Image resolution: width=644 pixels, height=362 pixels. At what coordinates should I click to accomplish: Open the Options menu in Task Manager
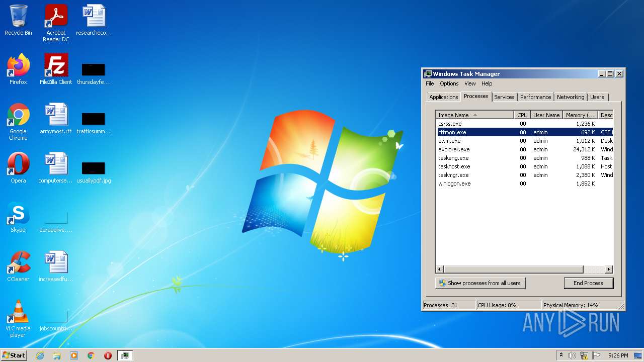(449, 83)
